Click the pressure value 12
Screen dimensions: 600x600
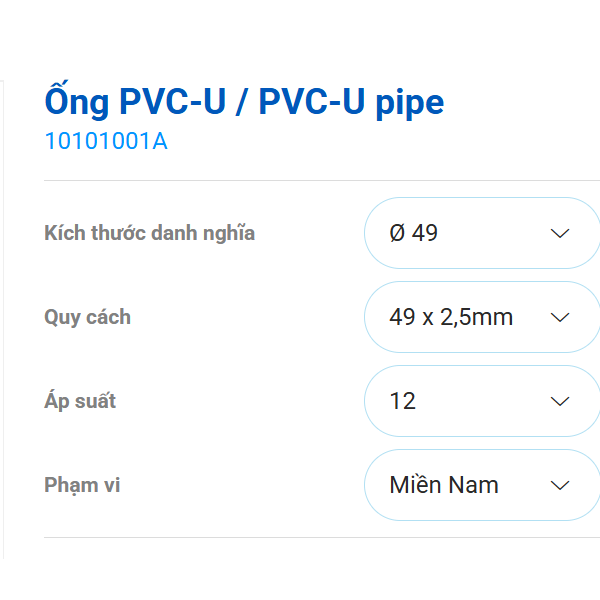click(403, 401)
